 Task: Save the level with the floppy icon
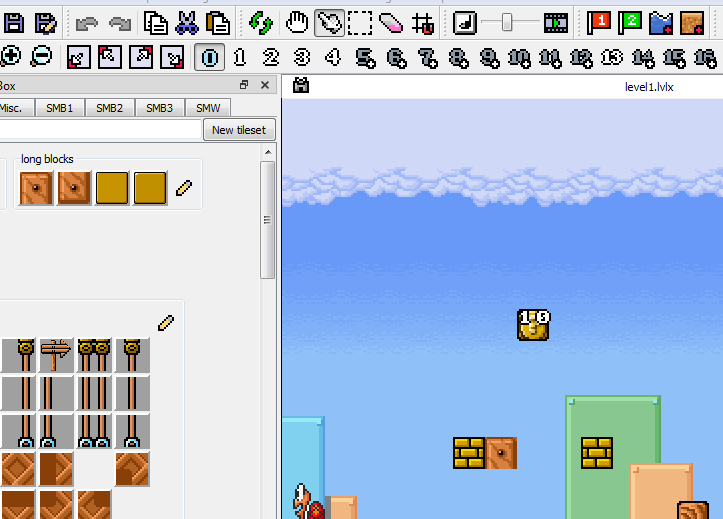pyautogui.click(x=14, y=23)
